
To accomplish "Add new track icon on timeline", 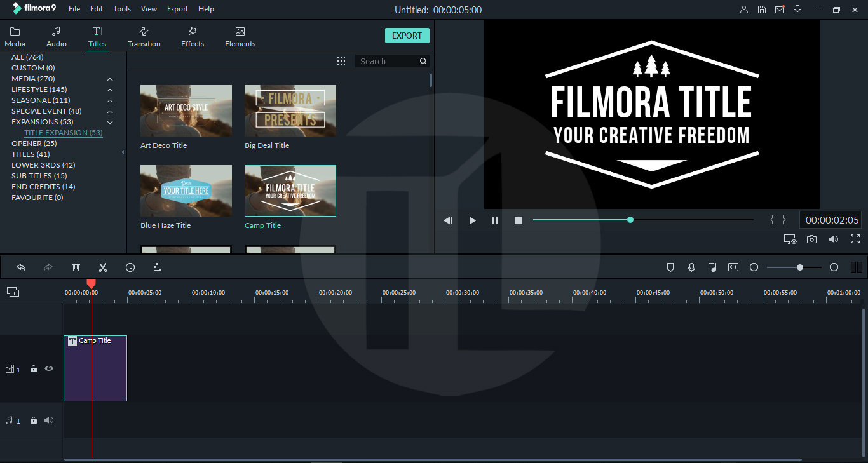I will [13, 292].
